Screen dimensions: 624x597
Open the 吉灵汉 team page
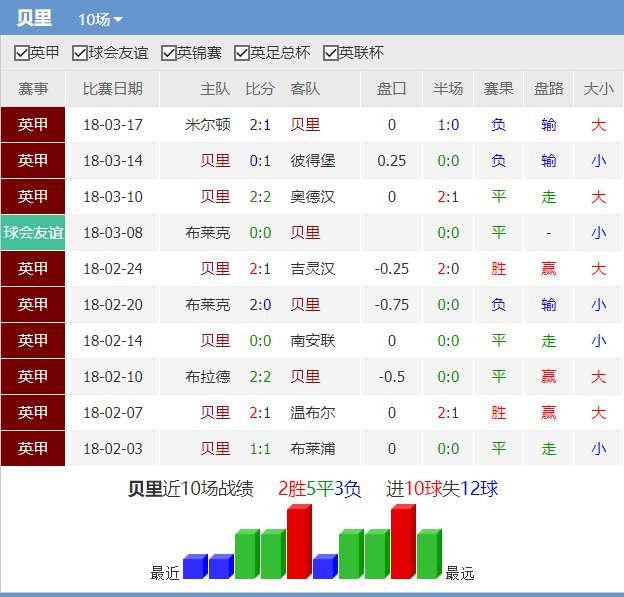[313, 269]
